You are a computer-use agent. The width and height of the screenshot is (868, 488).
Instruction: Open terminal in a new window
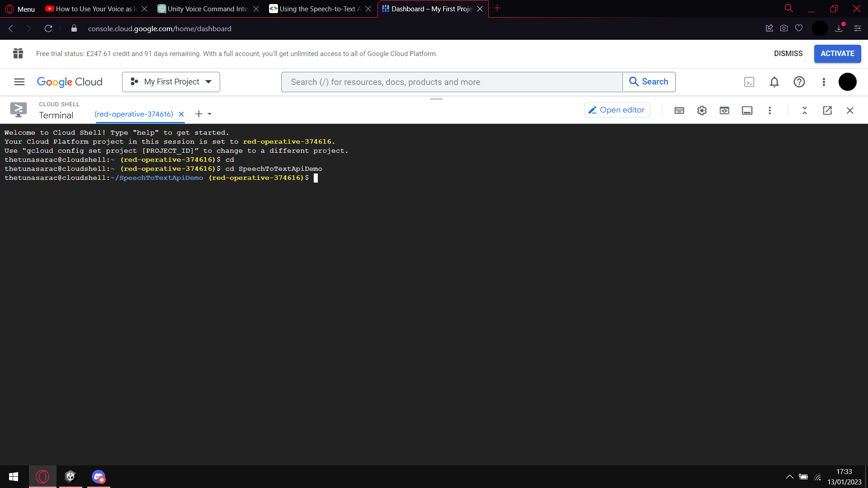pos(827,110)
